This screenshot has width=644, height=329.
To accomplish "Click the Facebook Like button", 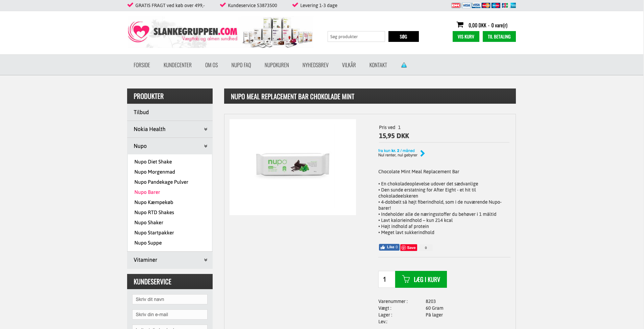I will pos(389,247).
